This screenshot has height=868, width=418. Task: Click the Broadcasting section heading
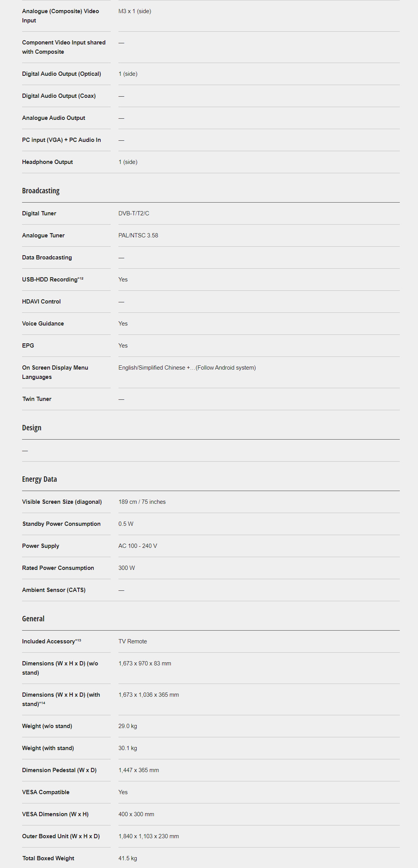pyautogui.click(x=41, y=191)
